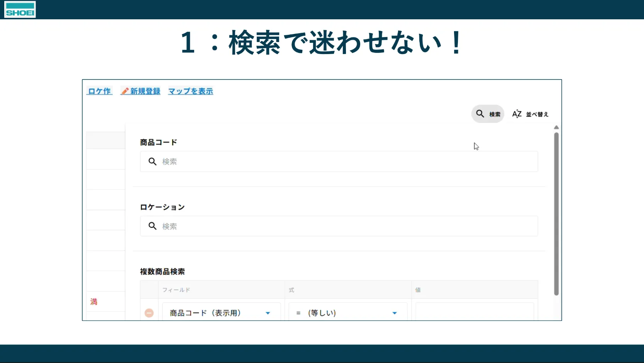Focus the ロケーション search input
Viewport: 644px width, 363px height.
(347, 226)
